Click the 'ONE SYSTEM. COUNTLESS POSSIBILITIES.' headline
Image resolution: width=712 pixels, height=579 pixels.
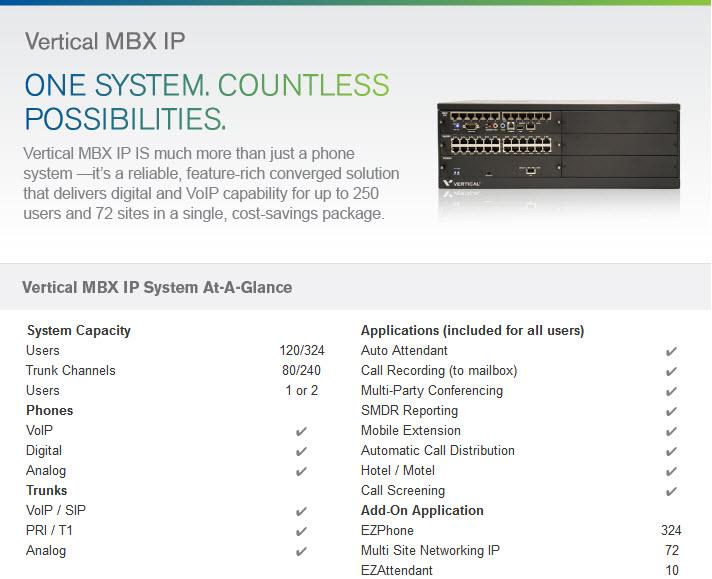(207, 102)
